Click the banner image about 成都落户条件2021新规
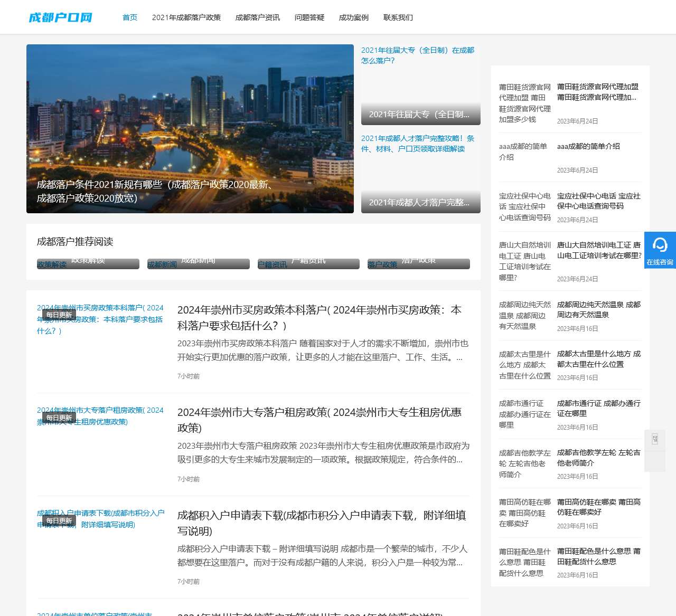This screenshot has height=616, width=676. pyautogui.click(x=190, y=128)
